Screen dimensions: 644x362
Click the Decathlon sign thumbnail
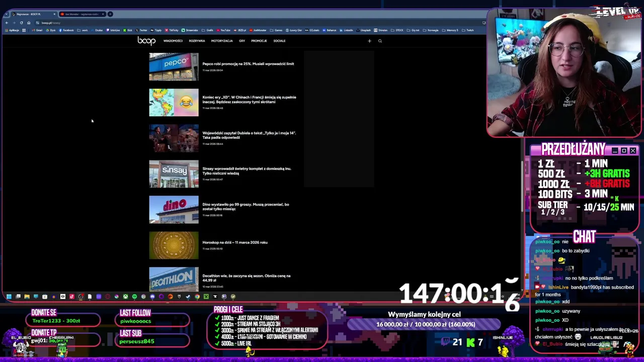click(174, 279)
